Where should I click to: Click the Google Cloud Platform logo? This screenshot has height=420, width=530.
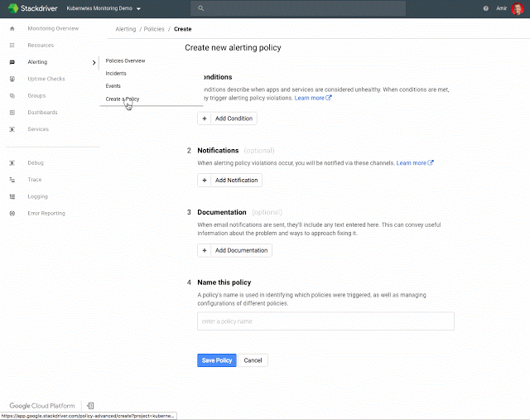pyautogui.click(x=42, y=405)
